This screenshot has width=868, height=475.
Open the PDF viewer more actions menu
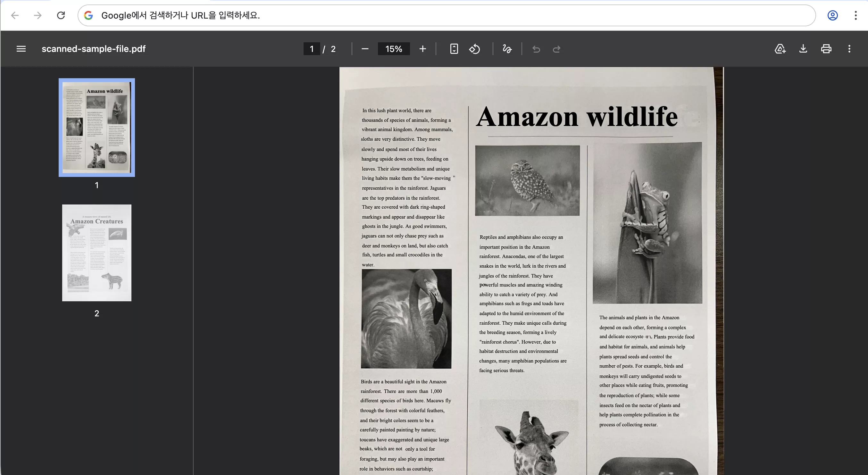click(849, 49)
